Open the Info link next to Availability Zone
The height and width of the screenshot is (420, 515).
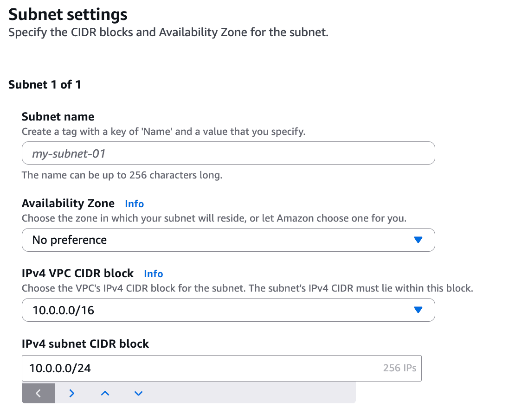pyautogui.click(x=135, y=204)
